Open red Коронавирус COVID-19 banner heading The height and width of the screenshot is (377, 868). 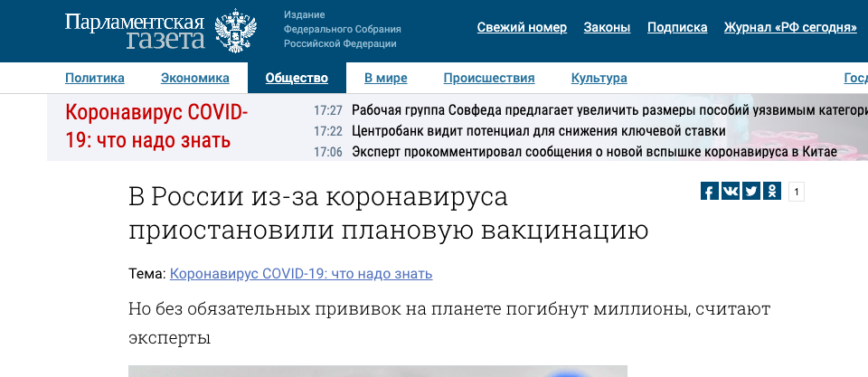[156, 127]
